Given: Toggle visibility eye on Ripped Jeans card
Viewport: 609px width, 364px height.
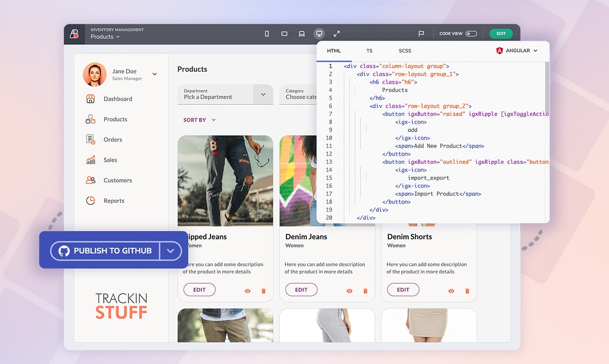Looking at the screenshot, I should tap(247, 291).
